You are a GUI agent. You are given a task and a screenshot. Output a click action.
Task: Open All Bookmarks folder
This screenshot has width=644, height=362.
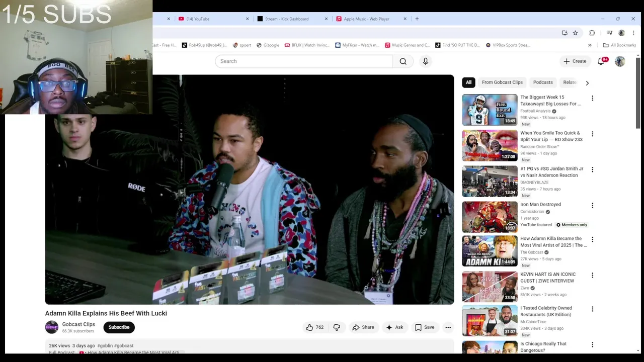click(619, 45)
